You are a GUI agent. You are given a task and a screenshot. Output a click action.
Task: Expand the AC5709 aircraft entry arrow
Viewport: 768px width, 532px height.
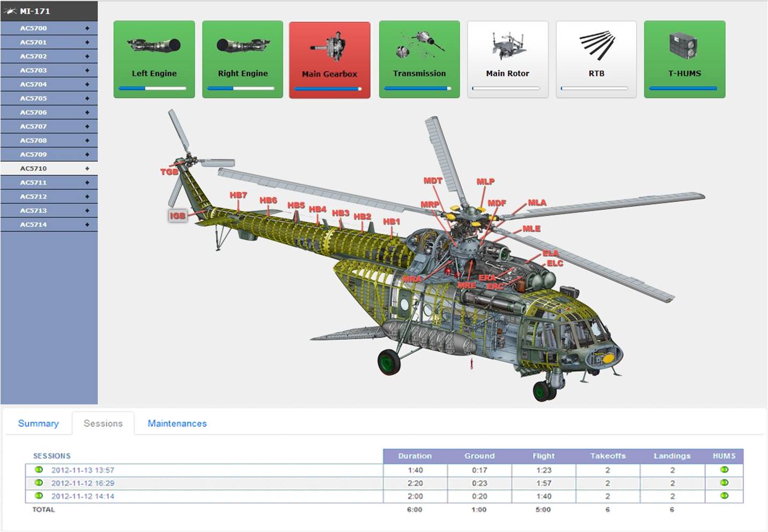[87, 154]
